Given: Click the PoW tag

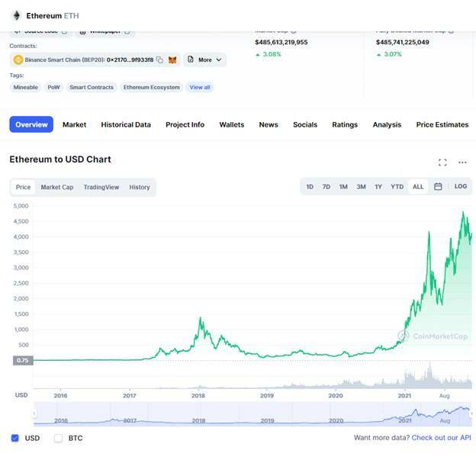Looking at the screenshot, I should pos(53,88).
